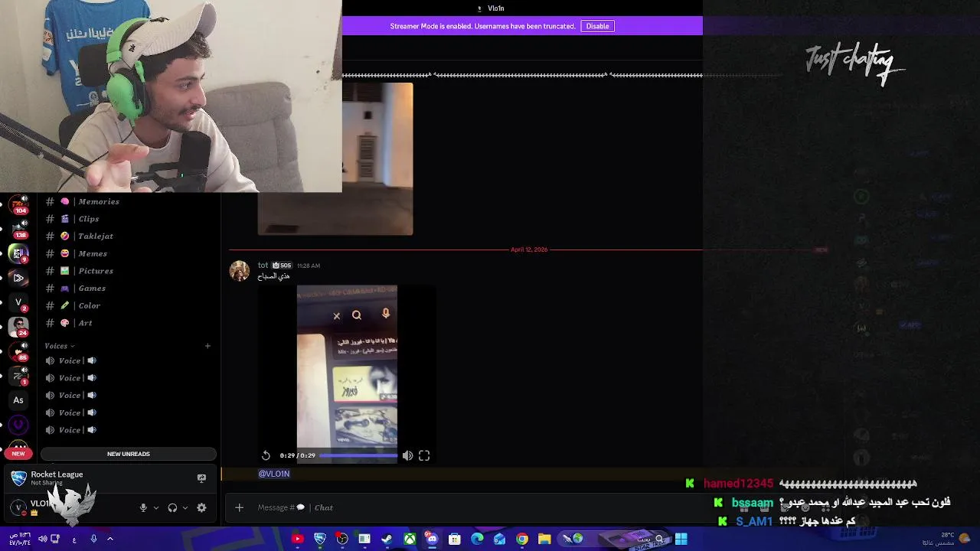Viewport: 980px width, 551px height.
Task: Open Discord from the taskbar
Action: pos(432,539)
